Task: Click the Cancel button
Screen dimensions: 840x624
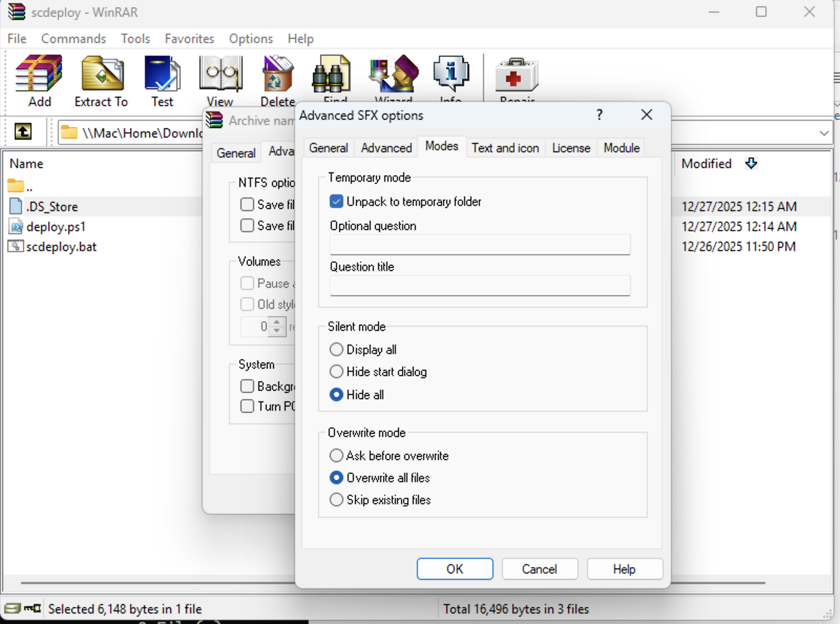Action: pos(539,569)
